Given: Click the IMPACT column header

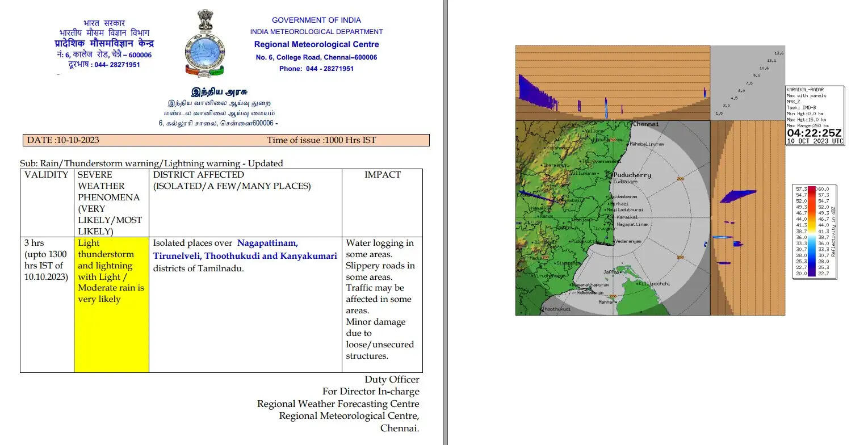Looking at the screenshot, I should [382, 175].
